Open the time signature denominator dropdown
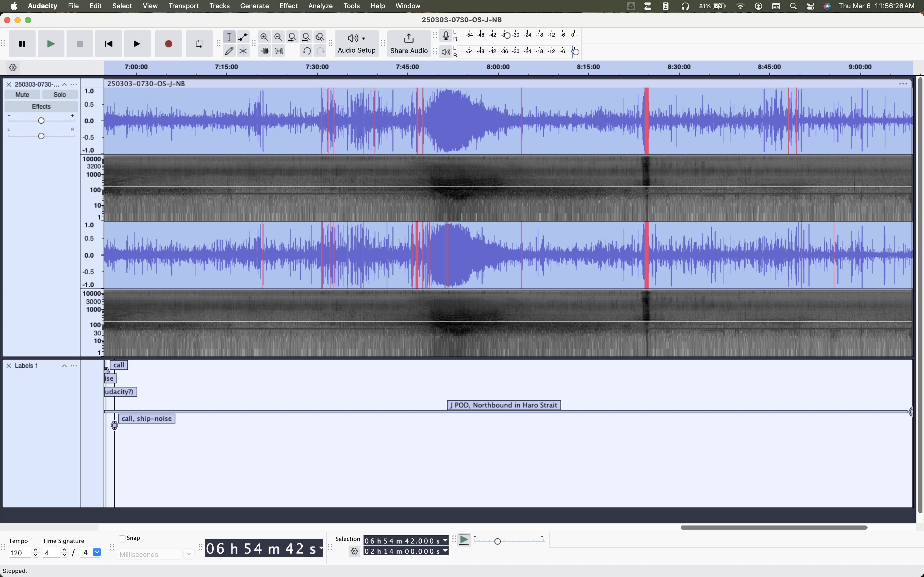 pos(97,552)
